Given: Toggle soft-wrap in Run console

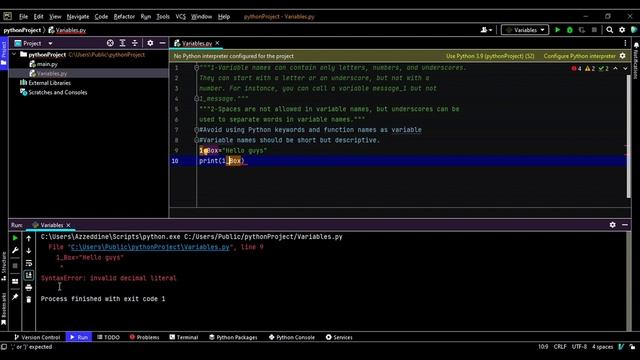Looking at the screenshot, I should tap(29, 263).
